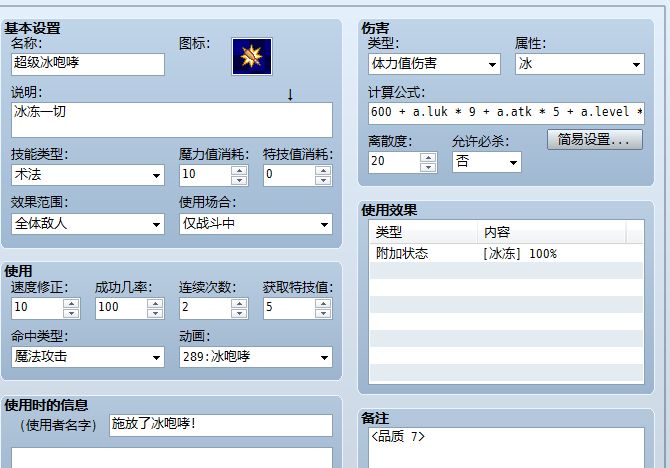
Task: Increase the 魔力值消耗 value with up arrow
Action: 239,171
